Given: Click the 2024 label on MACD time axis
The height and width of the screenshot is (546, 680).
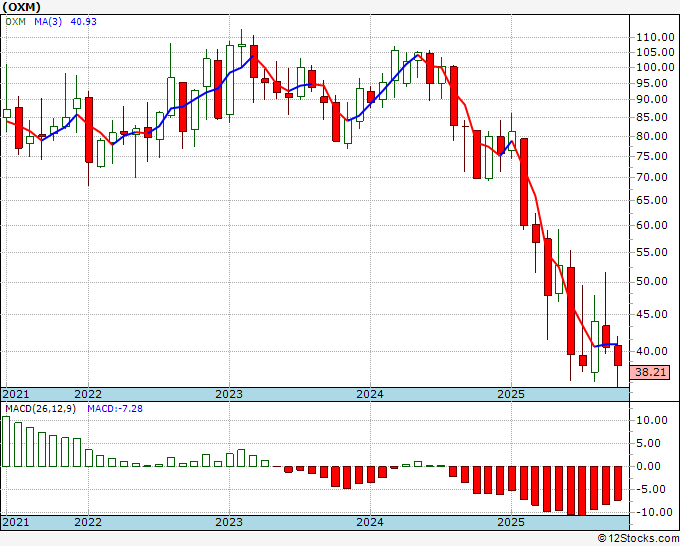Looking at the screenshot, I should pos(370,522).
